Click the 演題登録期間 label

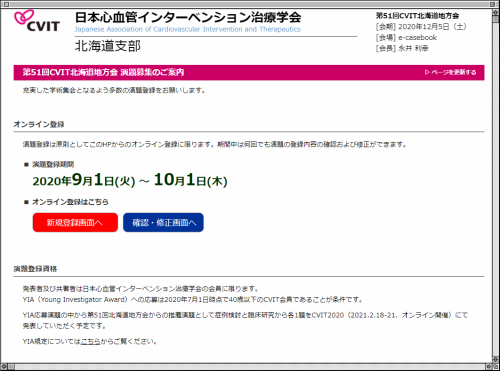click(53, 164)
